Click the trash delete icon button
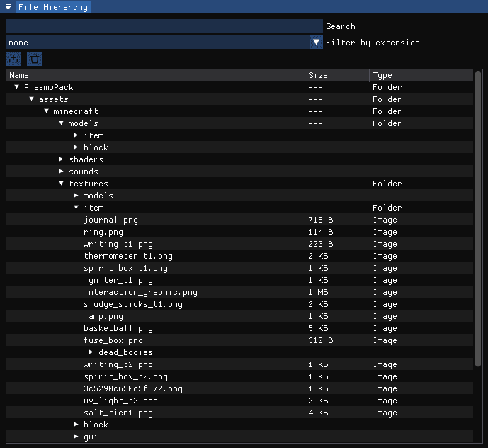The width and height of the screenshot is (488, 448). 35,59
